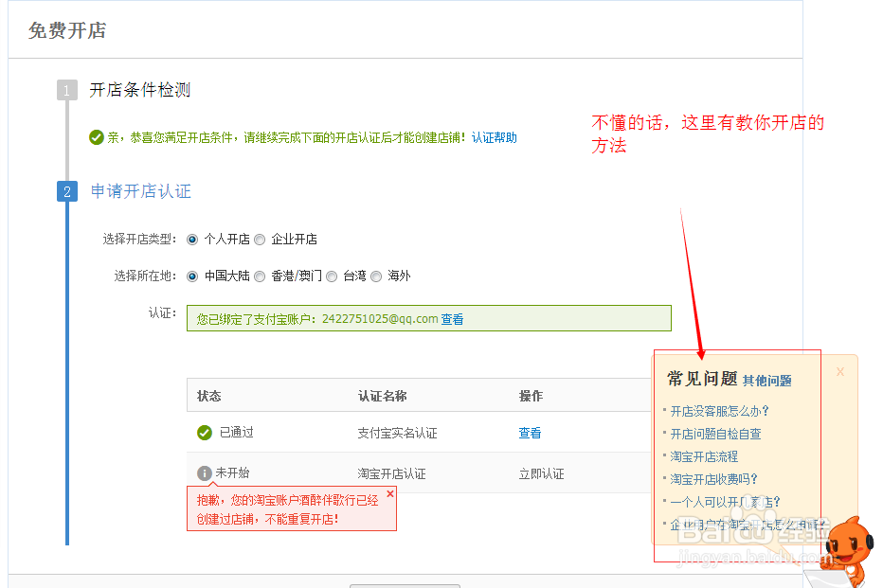Open 其他问题 link in the FAQ panel
The image size is (883, 588).
pos(767,381)
